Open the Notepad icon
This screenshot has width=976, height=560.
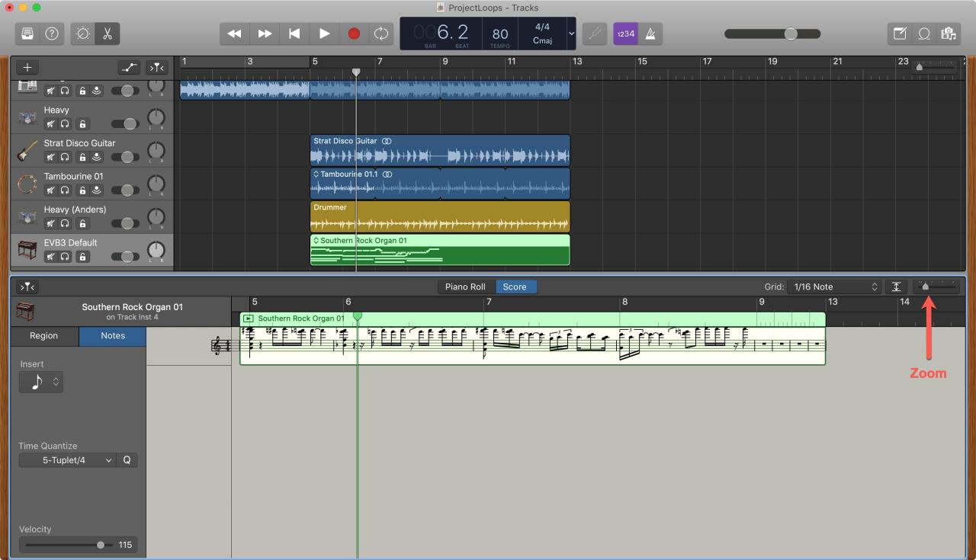click(900, 34)
